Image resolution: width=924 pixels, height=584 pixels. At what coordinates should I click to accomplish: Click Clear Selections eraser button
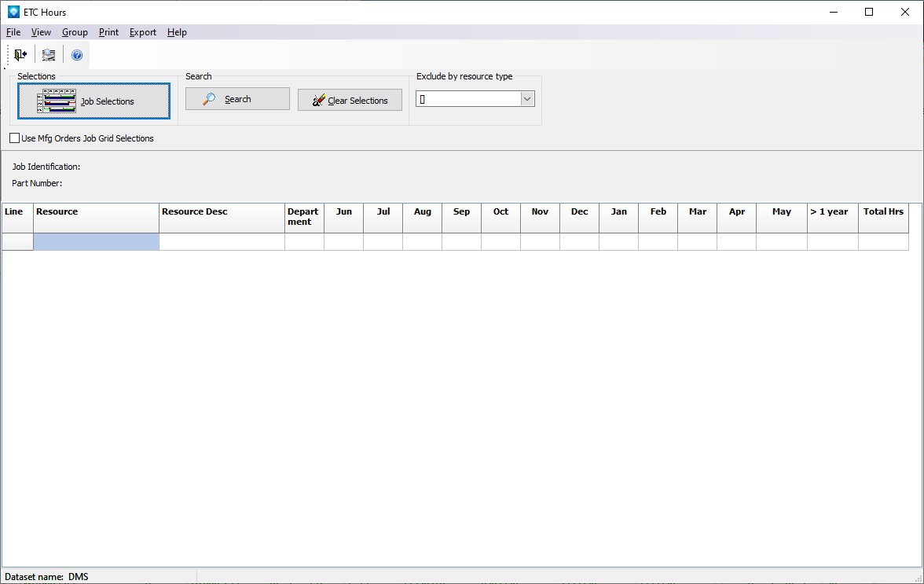tap(350, 101)
